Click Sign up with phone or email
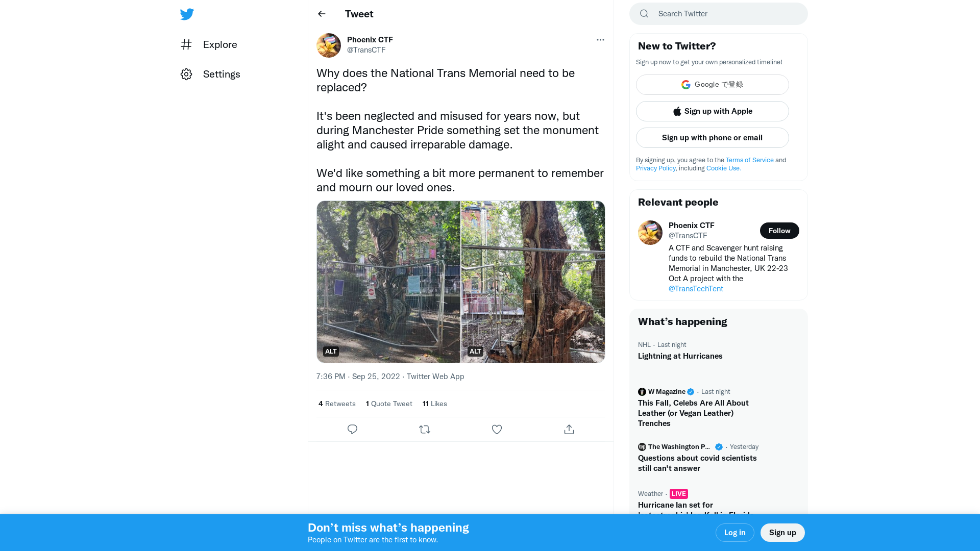Image resolution: width=980 pixels, height=551 pixels. 712,138
